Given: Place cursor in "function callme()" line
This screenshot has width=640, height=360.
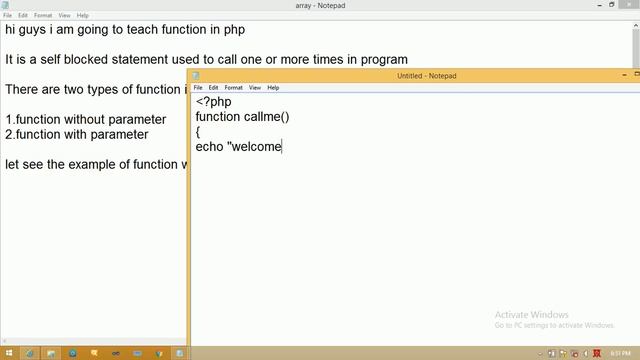Looking at the screenshot, I should tap(242, 117).
